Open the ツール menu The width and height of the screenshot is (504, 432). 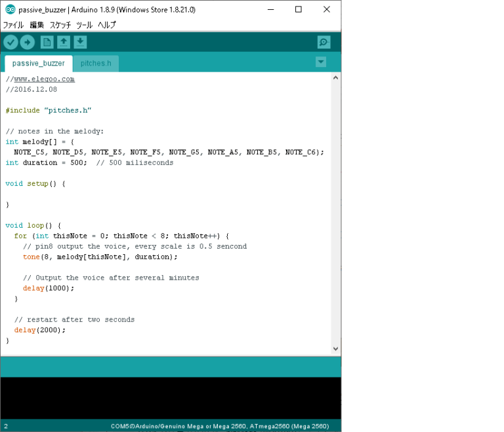click(x=84, y=25)
